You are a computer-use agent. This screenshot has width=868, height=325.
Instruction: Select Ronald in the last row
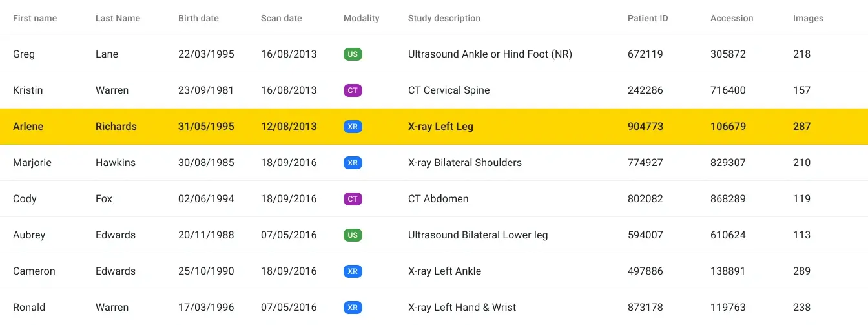[29, 308]
